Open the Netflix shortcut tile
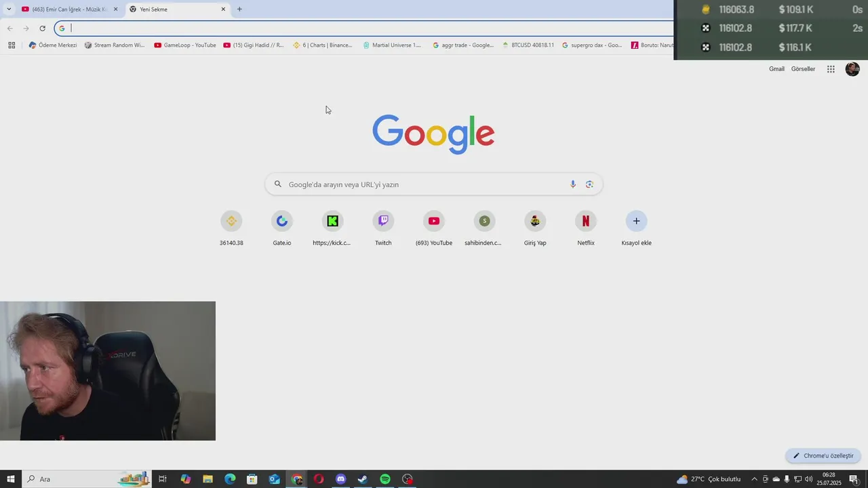 point(586,228)
